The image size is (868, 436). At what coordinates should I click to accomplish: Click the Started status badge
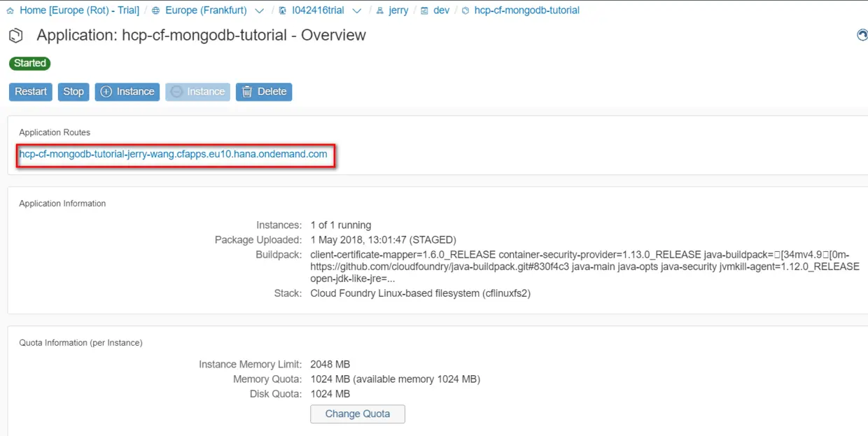pyautogui.click(x=30, y=63)
